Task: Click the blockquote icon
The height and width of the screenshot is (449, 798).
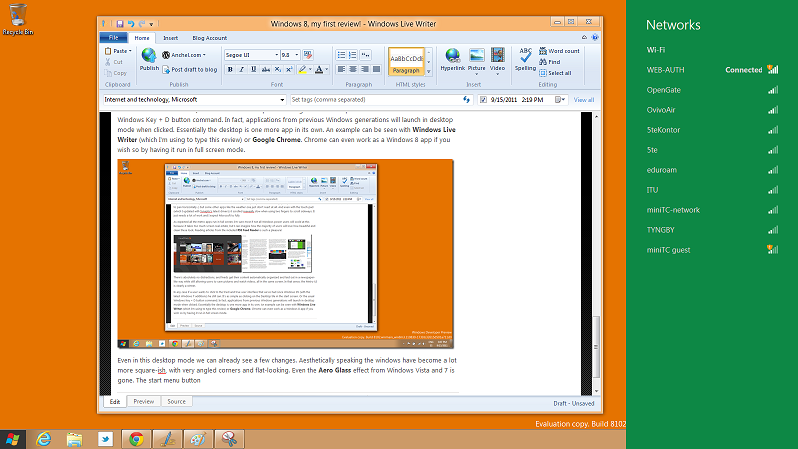Action: click(365, 55)
